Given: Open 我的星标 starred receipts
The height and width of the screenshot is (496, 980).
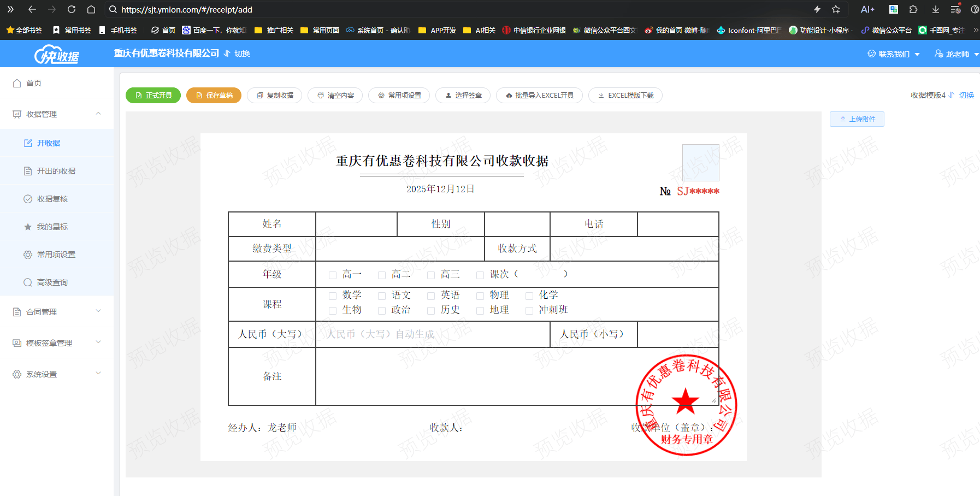Looking at the screenshot, I should pyautogui.click(x=52, y=227).
